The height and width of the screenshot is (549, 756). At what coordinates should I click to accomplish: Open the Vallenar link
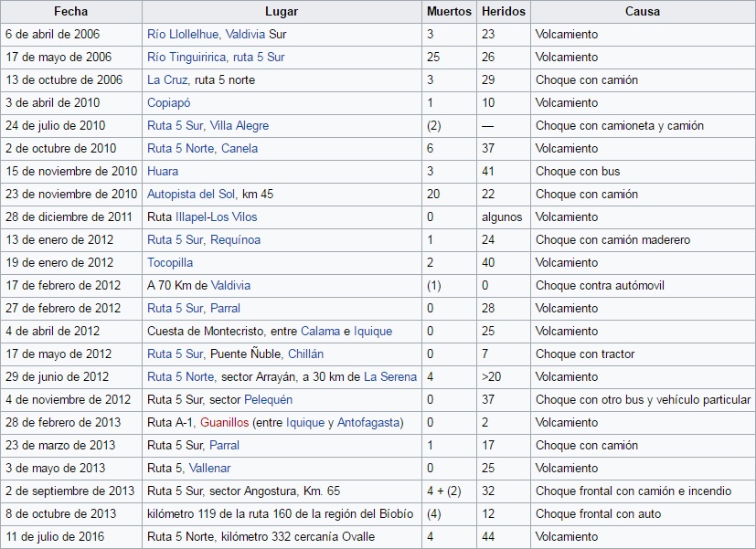pyautogui.click(x=209, y=468)
